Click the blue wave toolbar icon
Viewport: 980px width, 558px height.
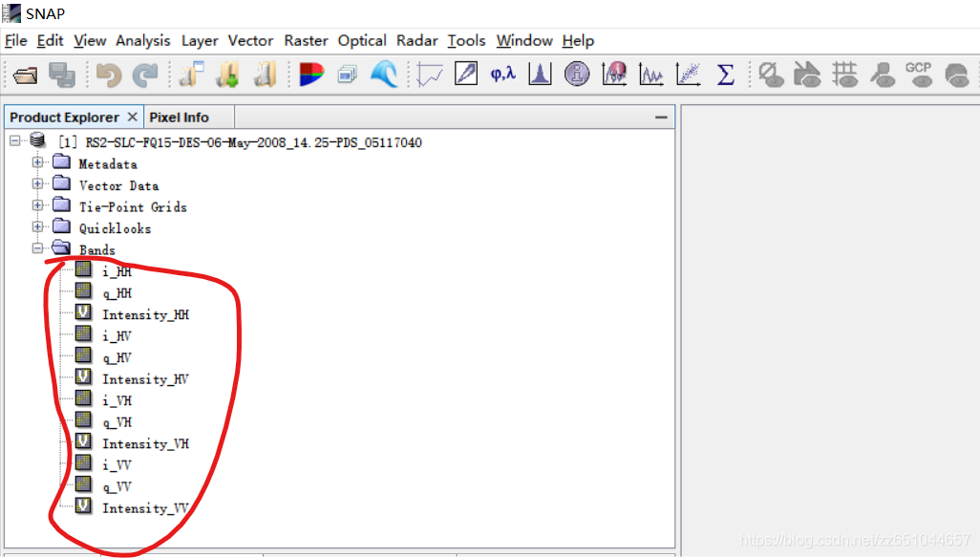point(384,75)
